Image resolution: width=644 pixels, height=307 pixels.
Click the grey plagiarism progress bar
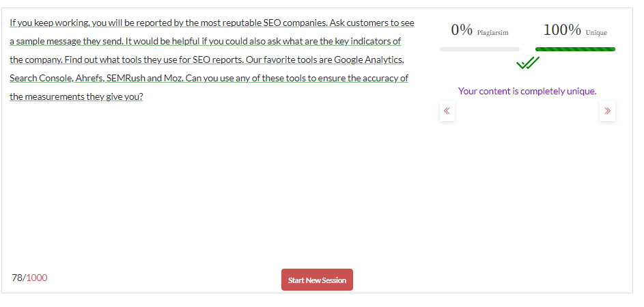click(x=479, y=49)
